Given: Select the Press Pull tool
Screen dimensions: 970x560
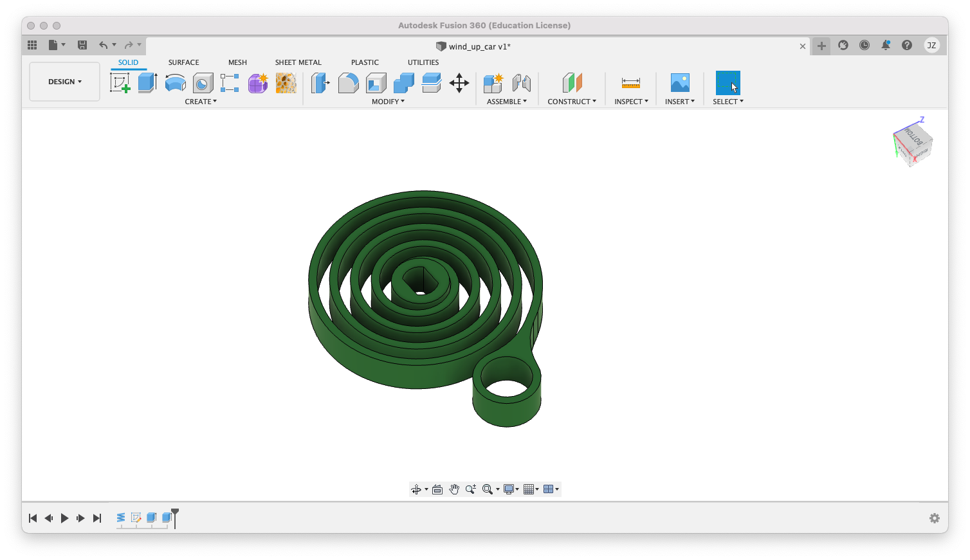Looking at the screenshot, I should click(320, 83).
